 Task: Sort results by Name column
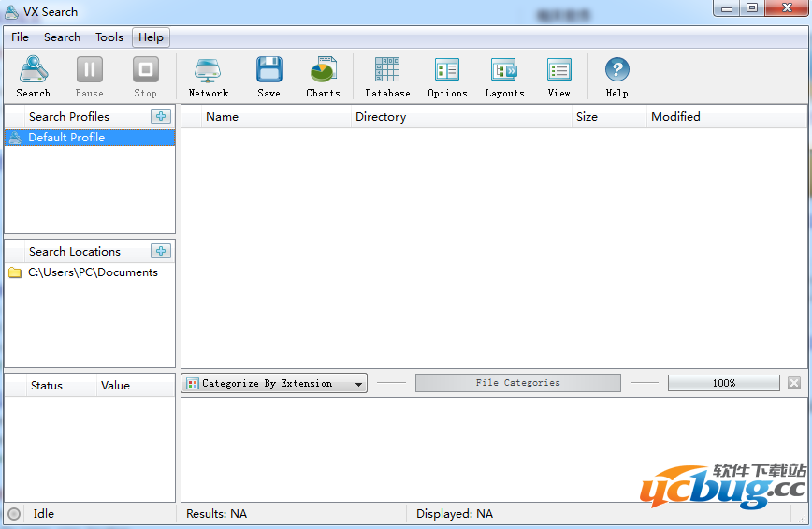(x=276, y=117)
